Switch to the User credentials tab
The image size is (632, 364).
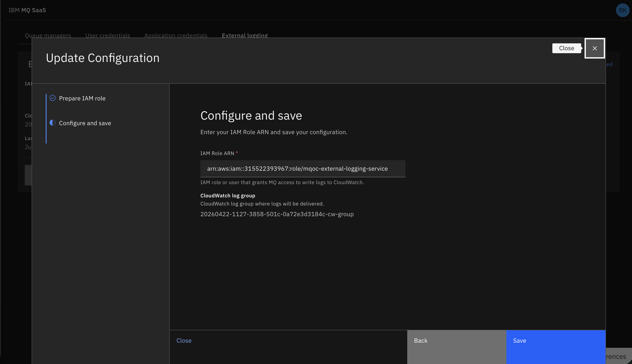coord(107,35)
